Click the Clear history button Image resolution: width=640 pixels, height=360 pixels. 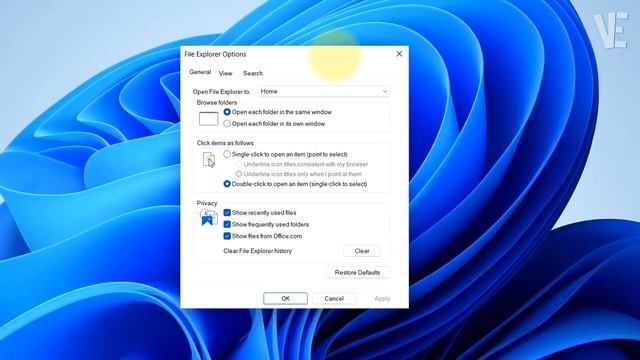click(362, 251)
